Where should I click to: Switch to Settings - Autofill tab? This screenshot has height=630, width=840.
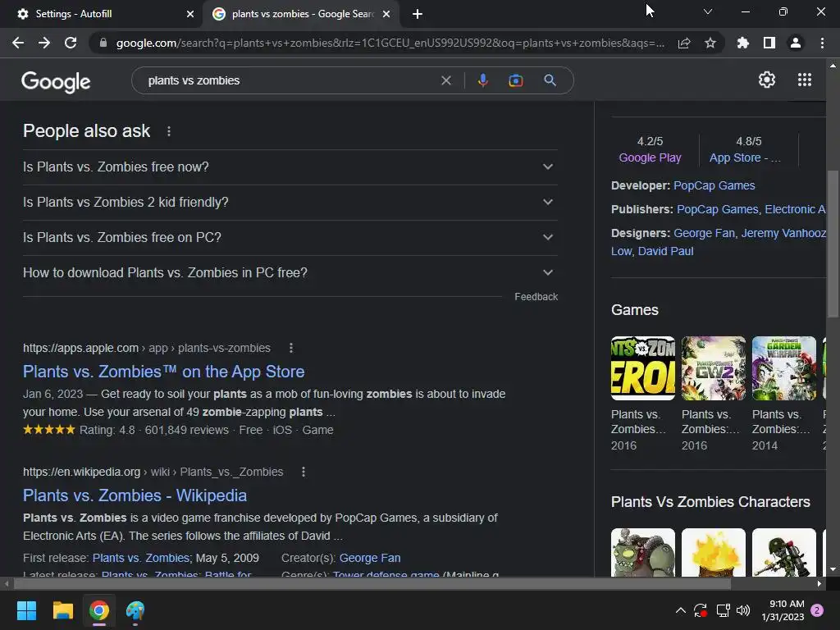(x=101, y=14)
